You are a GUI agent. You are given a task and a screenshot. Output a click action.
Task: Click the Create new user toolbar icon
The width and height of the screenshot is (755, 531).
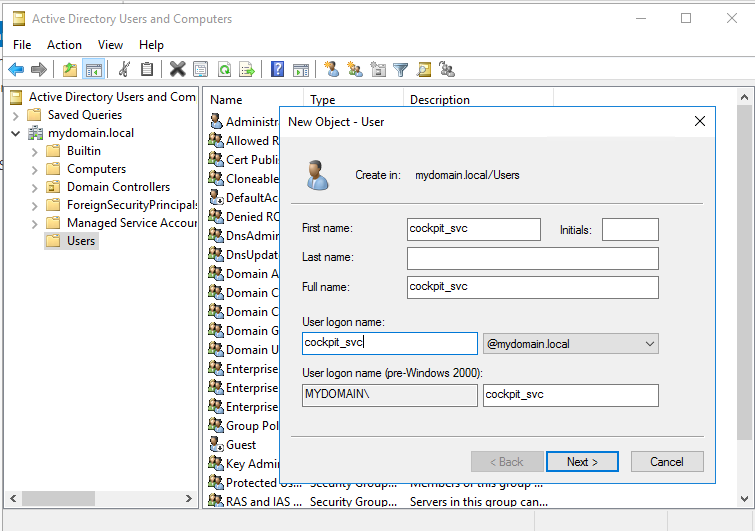coord(332,69)
